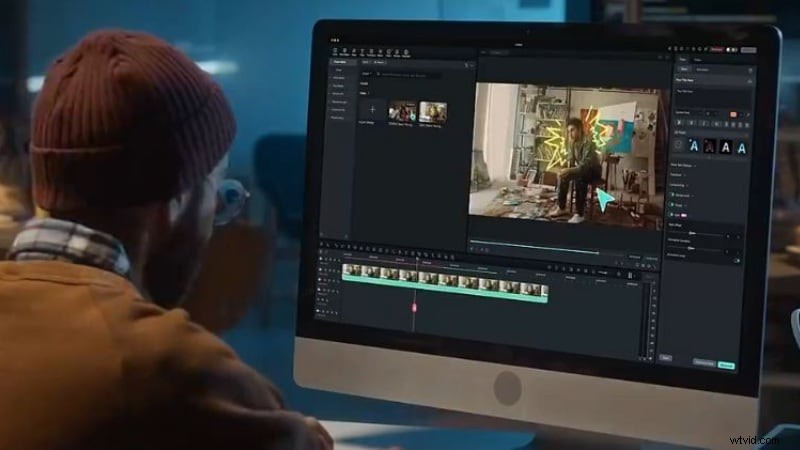Select the red neon A text preset

coord(711,146)
